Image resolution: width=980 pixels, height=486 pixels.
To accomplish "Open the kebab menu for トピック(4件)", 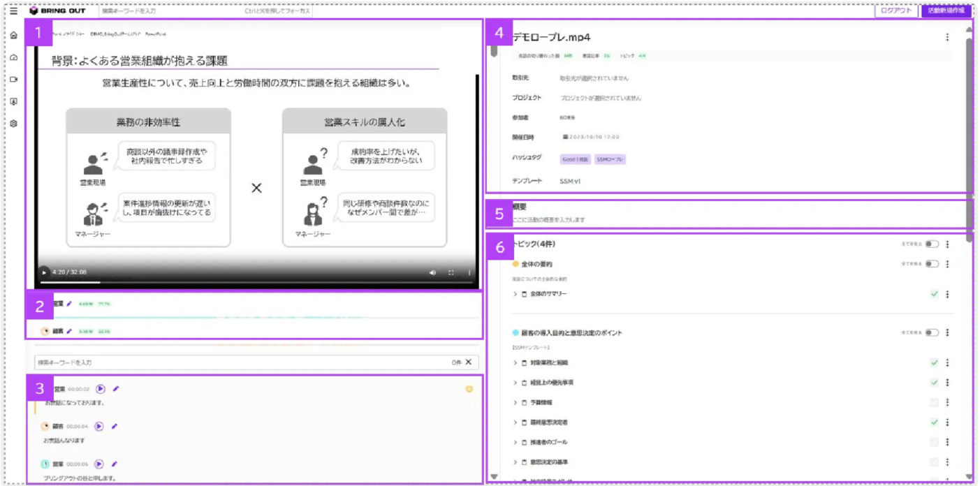I will click(x=947, y=244).
